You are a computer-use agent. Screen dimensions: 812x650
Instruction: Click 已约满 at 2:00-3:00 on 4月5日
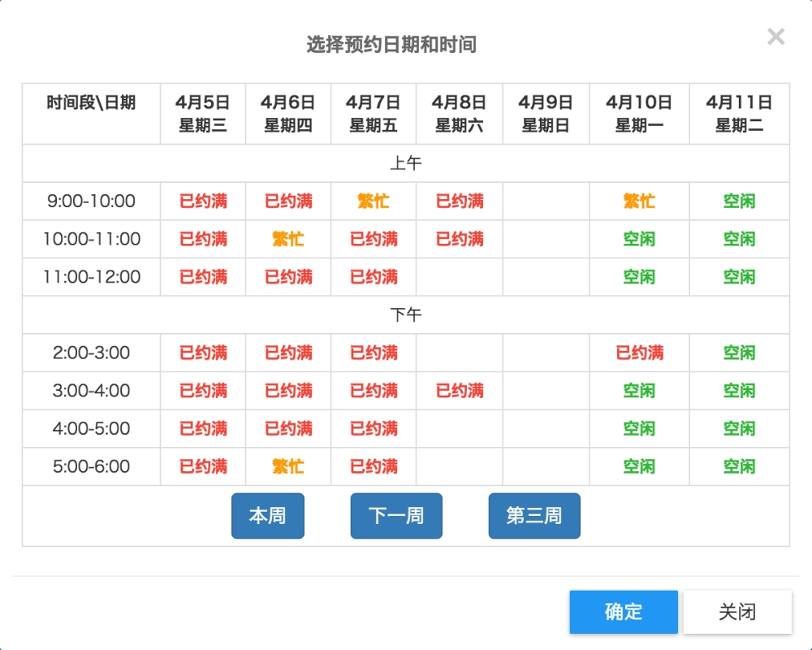click(x=203, y=353)
